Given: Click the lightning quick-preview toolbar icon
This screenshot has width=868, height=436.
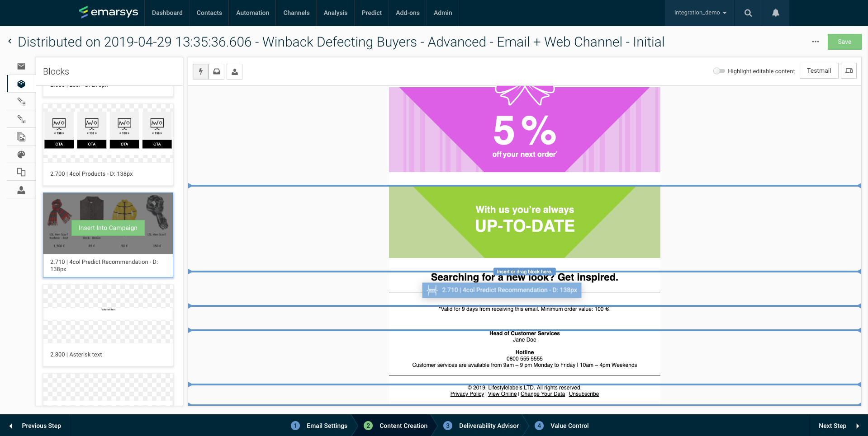Looking at the screenshot, I should tap(200, 71).
